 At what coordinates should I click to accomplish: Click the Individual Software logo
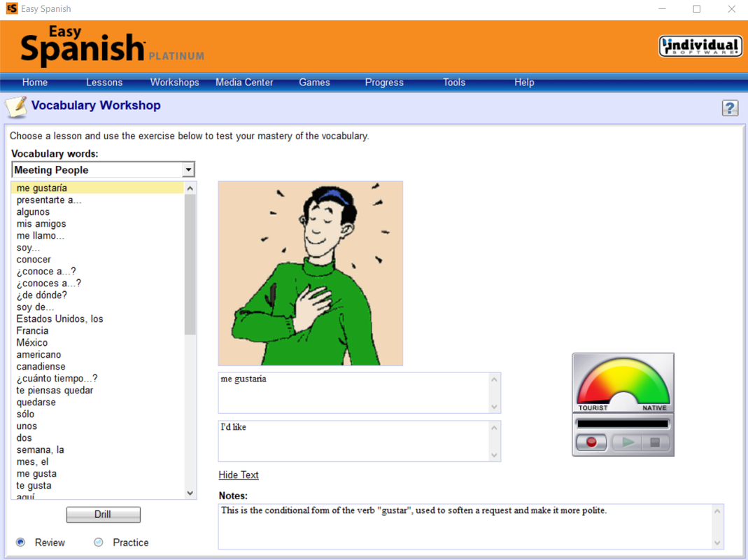[x=700, y=46]
